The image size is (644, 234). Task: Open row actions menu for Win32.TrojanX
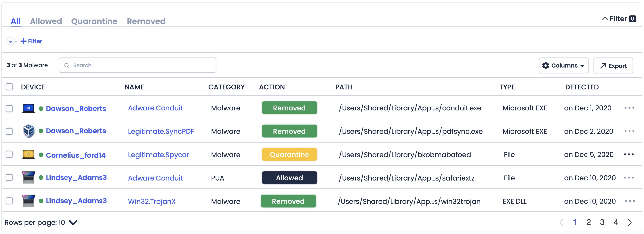click(x=630, y=201)
